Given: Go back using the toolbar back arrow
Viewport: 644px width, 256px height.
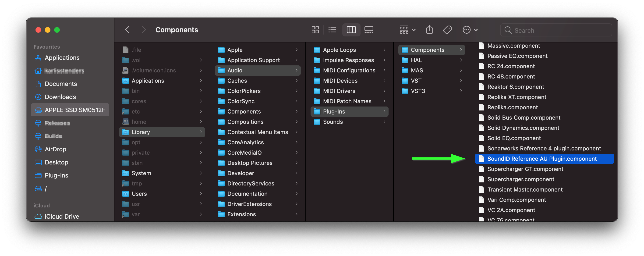Looking at the screenshot, I should pyautogui.click(x=127, y=30).
